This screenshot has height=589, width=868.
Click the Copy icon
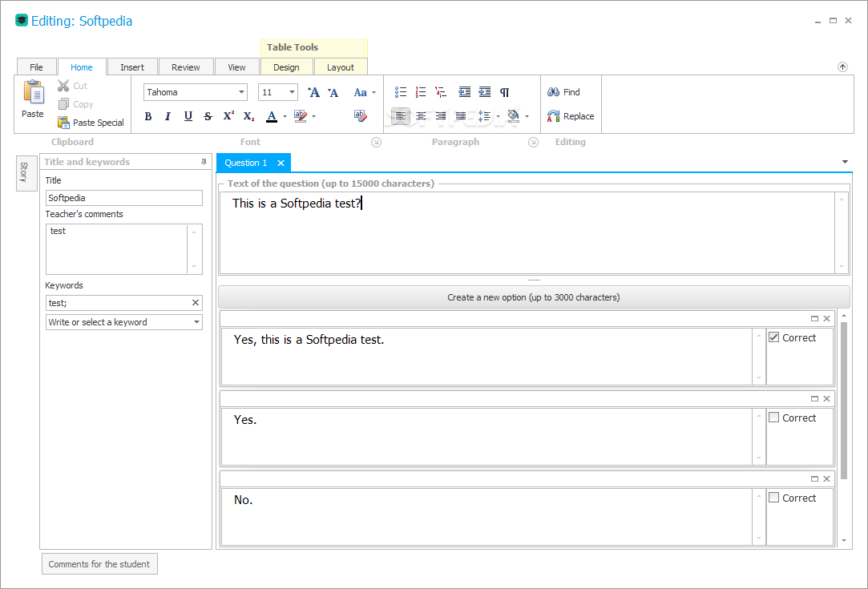pyautogui.click(x=63, y=104)
